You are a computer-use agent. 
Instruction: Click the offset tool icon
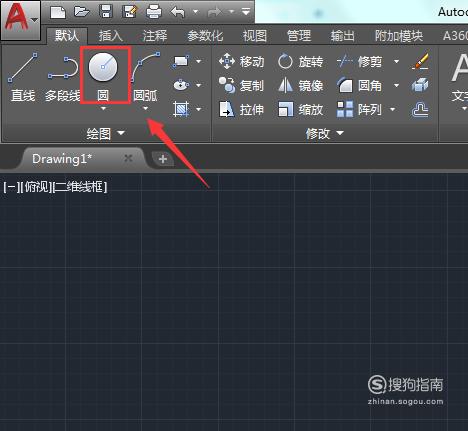click(420, 109)
